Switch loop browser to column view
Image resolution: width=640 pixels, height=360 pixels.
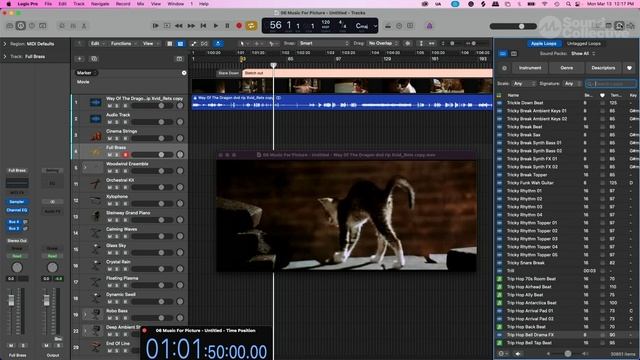coord(514,53)
